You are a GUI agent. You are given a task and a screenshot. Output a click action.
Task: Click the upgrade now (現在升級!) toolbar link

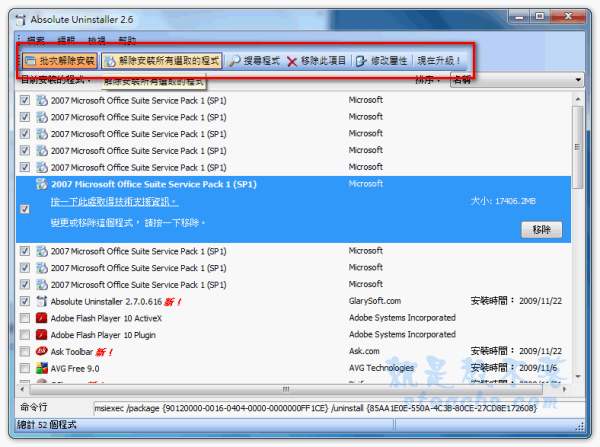[439, 60]
